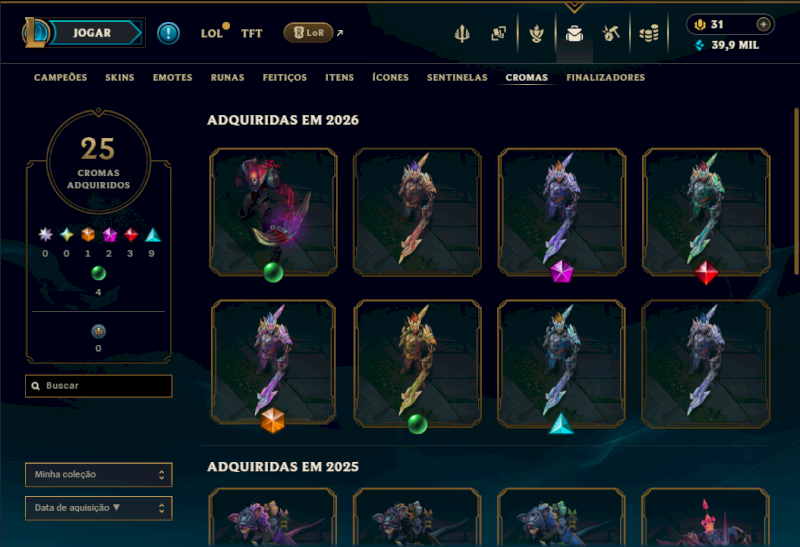This screenshot has height=547, width=800.
Task: Switch to the FINALIZADORES tab
Action: [605, 78]
